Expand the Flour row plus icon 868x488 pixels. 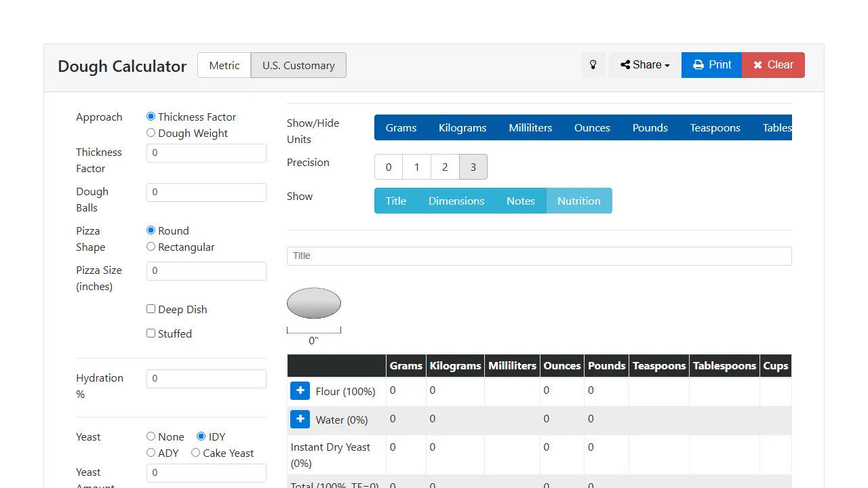tap(300, 391)
